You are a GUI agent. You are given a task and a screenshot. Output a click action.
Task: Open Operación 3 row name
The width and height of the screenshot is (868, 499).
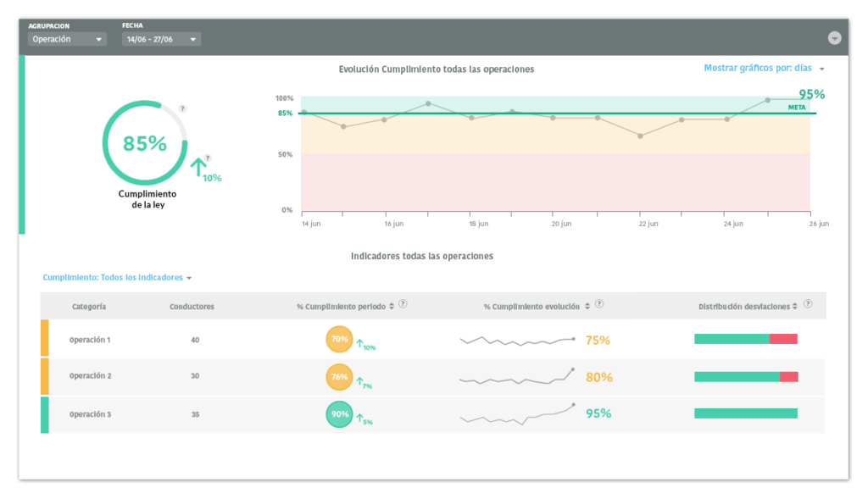90,414
